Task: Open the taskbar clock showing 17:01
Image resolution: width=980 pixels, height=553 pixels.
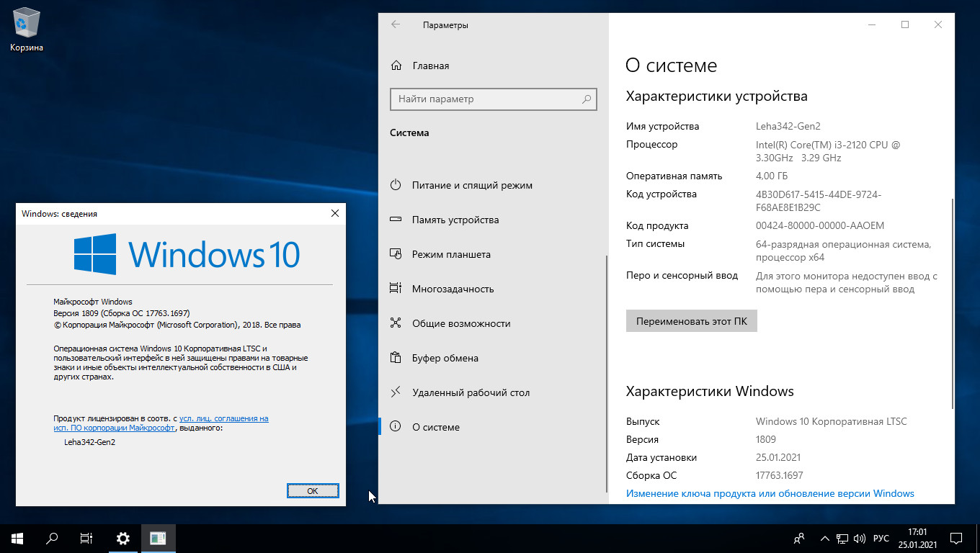Action: tap(917, 538)
